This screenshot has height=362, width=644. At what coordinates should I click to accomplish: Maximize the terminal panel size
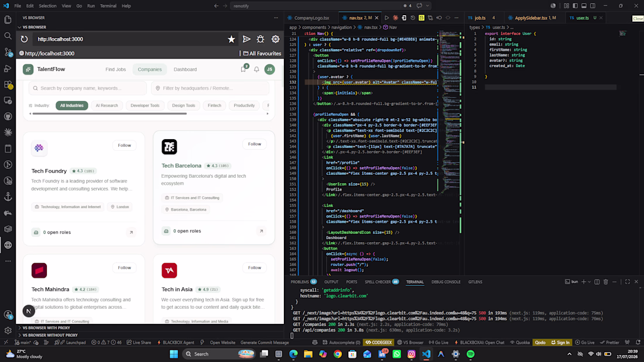coord(628,282)
